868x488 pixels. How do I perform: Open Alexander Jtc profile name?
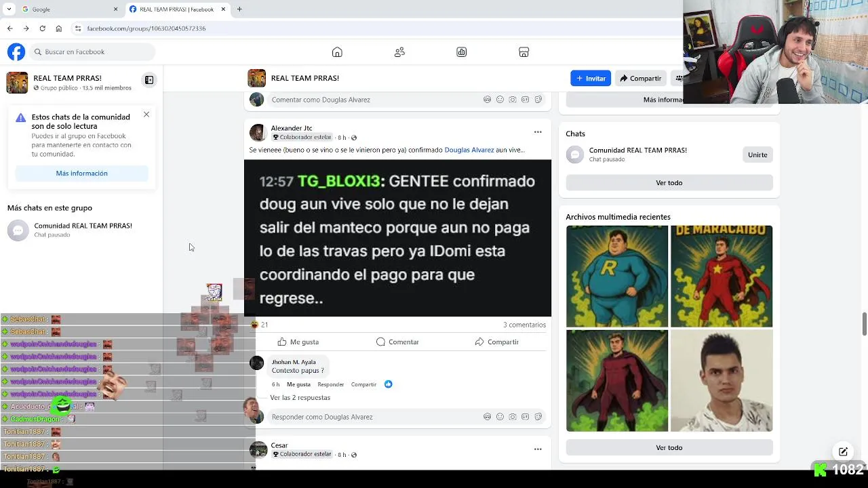coord(292,128)
